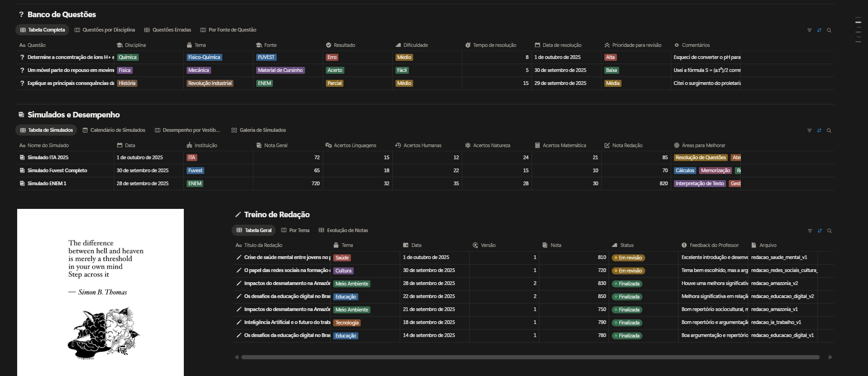Image resolution: width=868 pixels, height=376 pixels.
Task: Select Evolução de Notas tab
Action: pyautogui.click(x=343, y=231)
